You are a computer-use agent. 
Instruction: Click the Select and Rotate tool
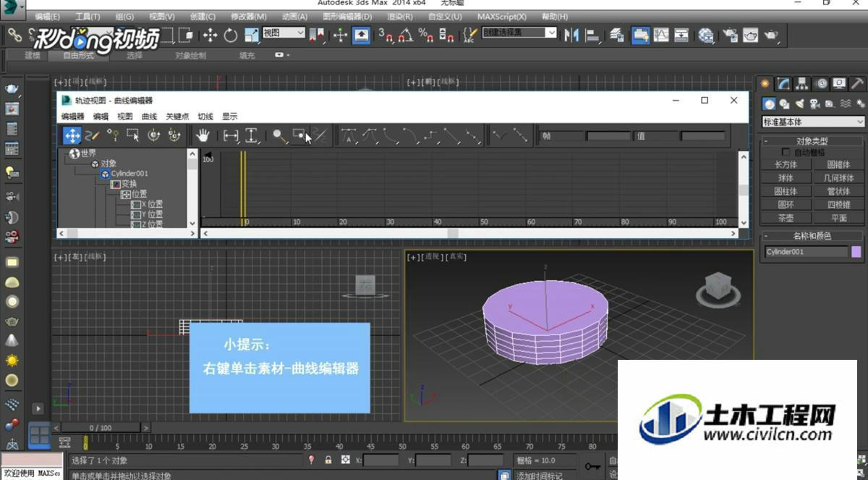pos(231,34)
